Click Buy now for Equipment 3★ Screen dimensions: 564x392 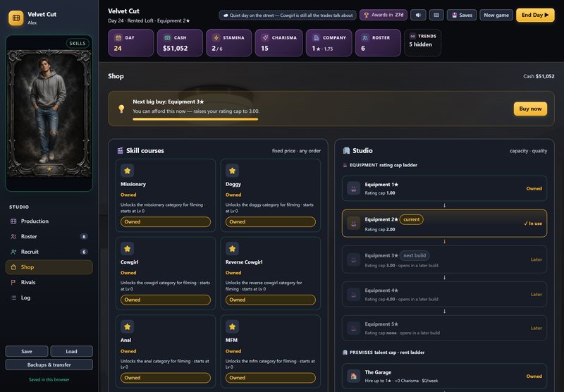point(530,109)
